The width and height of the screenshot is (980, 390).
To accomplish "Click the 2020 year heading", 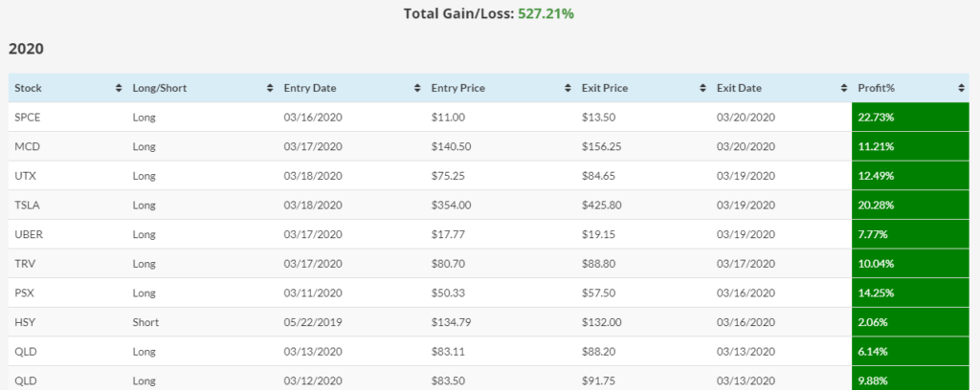I will [x=26, y=49].
